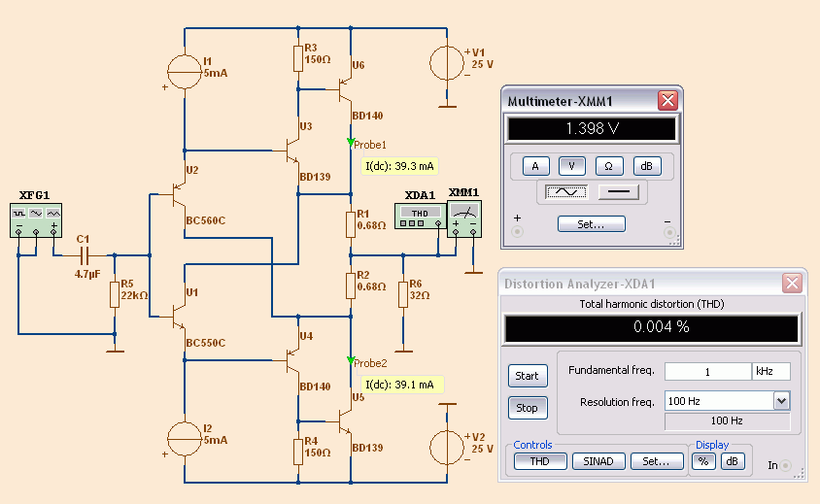Switch multimeter to voltmeter mode V
Screen dimensions: 820x504
pyautogui.click(x=572, y=166)
